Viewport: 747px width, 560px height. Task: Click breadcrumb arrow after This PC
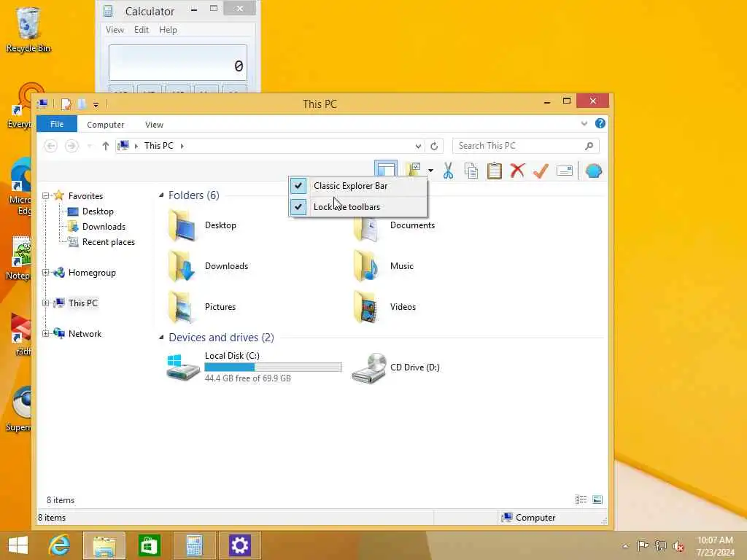[182, 146]
